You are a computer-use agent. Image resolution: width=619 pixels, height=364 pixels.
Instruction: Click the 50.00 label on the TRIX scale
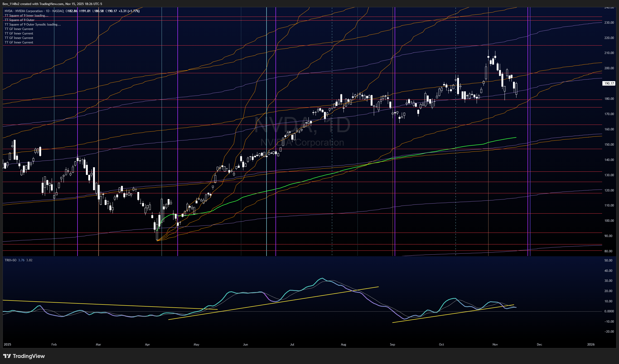(x=608, y=260)
